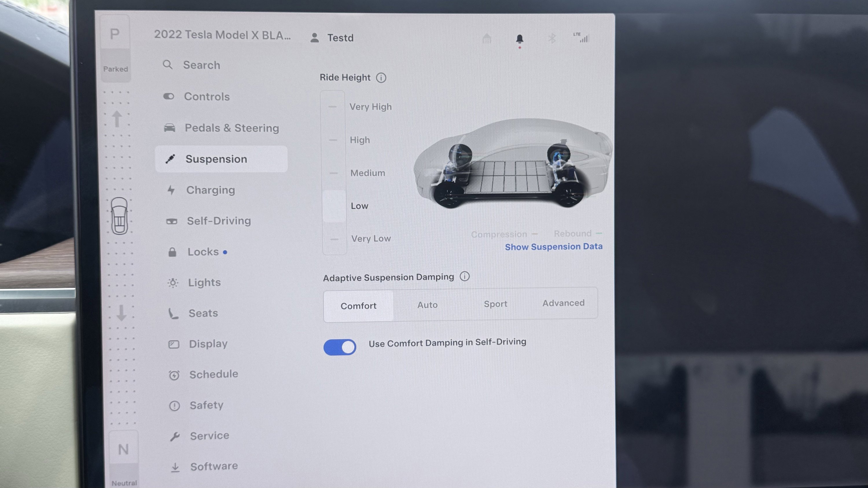Set ride height to Very High
Screen dimensions: 868x488
click(370, 107)
